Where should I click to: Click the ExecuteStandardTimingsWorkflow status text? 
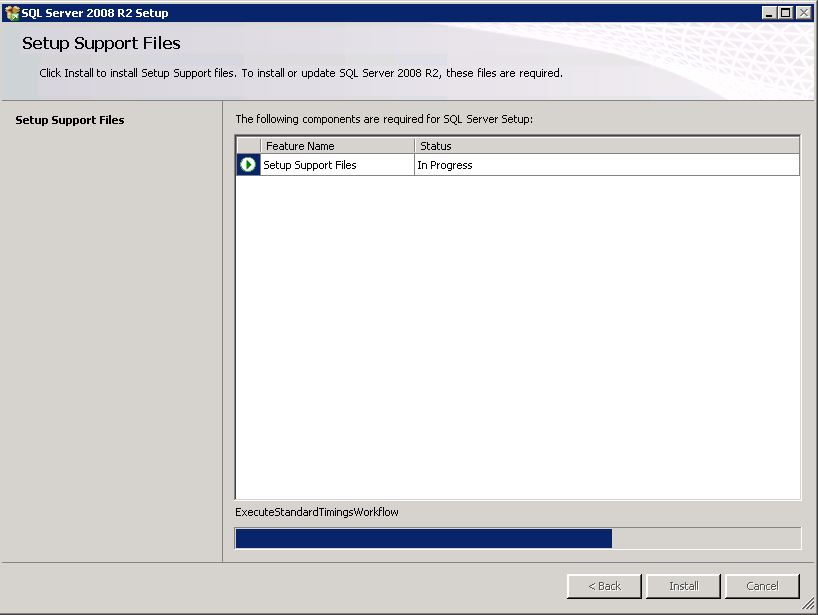(x=317, y=512)
